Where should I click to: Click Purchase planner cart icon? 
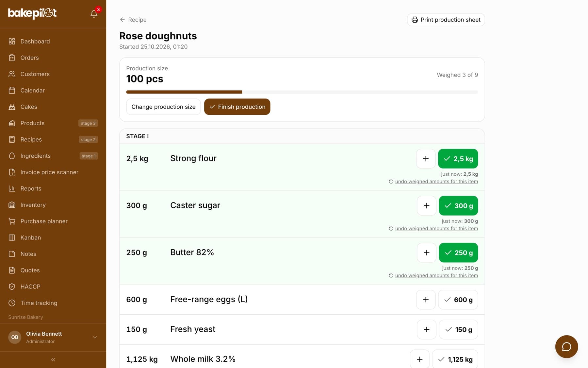(x=12, y=221)
